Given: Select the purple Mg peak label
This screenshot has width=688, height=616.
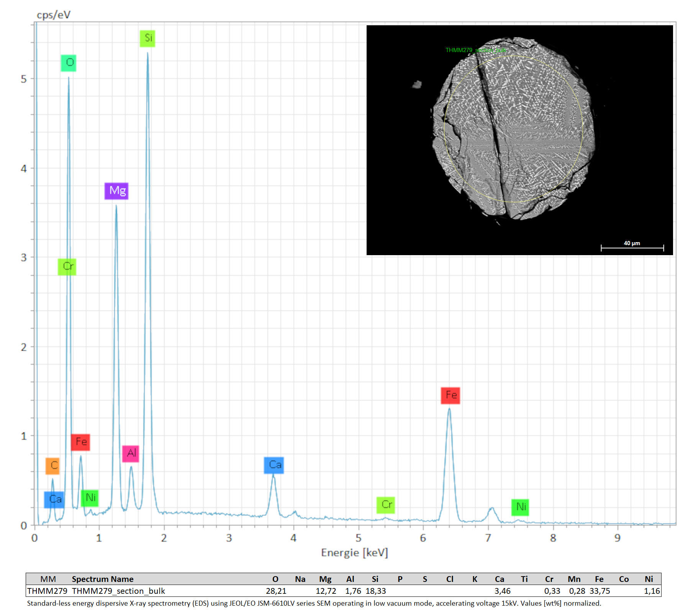Looking at the screenshot, I should (x=116, y=191).
